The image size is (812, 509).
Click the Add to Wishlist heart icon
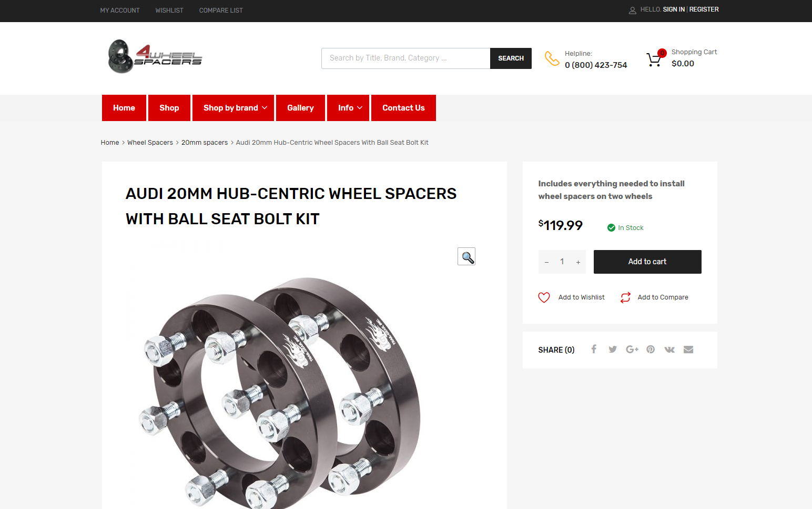[544, 297]
